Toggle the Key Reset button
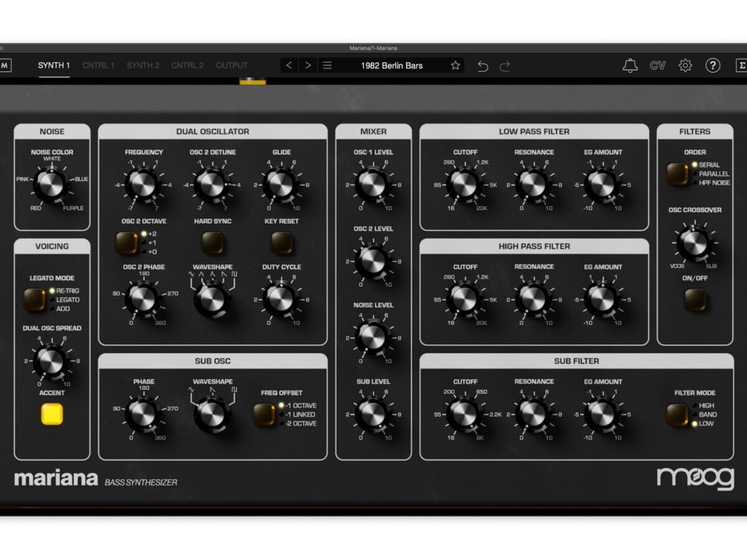747x560 pixels. click(281, 243)
